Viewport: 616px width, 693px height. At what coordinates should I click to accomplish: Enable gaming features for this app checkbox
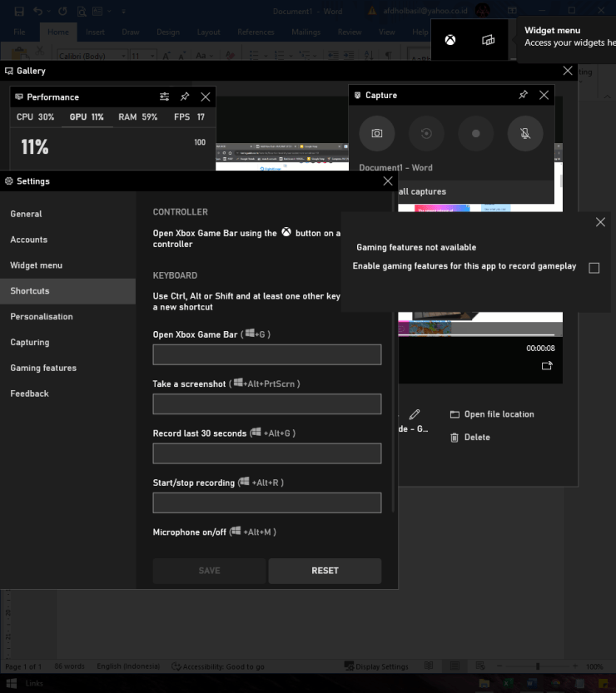pos(594,268)
